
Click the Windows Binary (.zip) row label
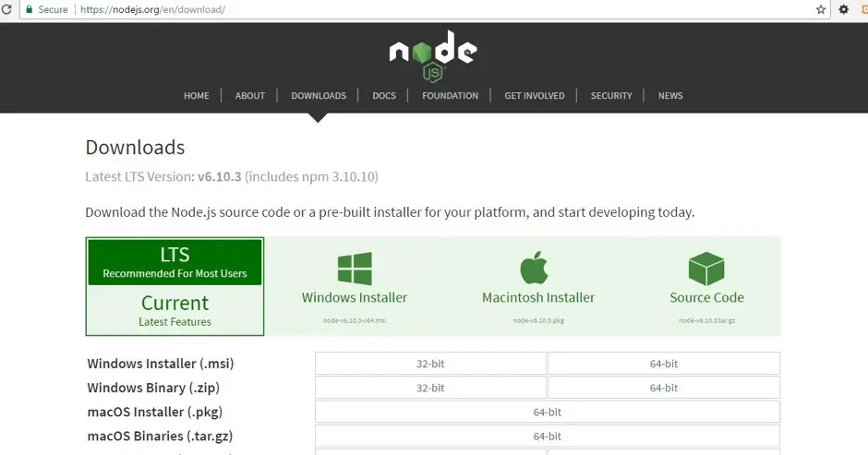(x=153, y=388)
